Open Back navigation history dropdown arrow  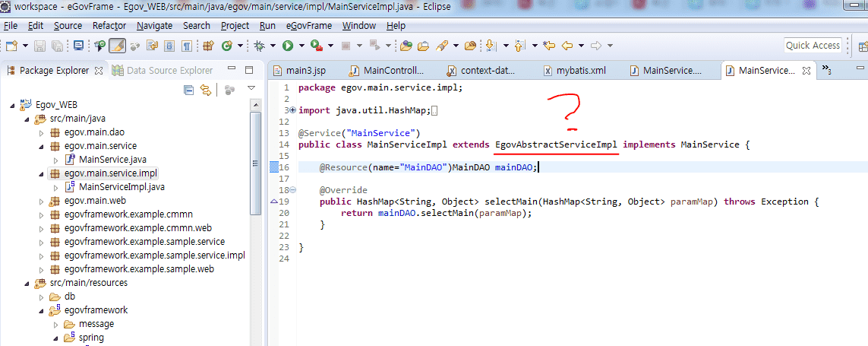point(581,46)
